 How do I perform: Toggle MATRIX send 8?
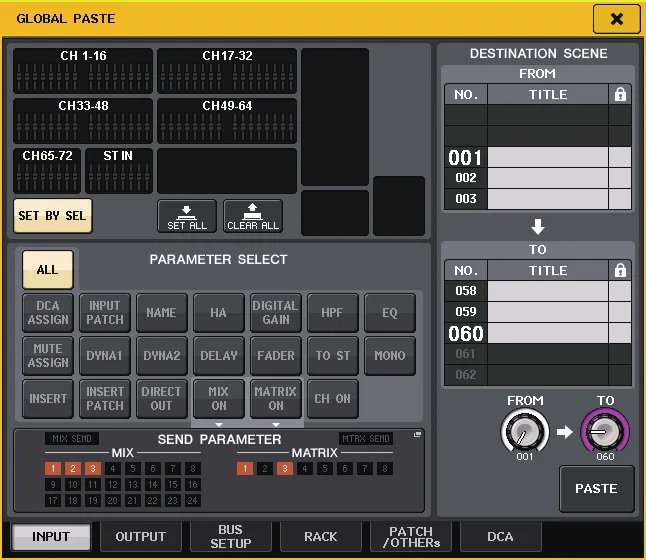[385, 469]
